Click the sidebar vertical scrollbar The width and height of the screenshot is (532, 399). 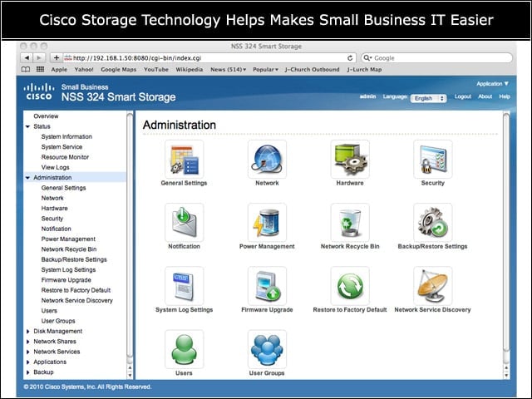(x=130, y=234)
